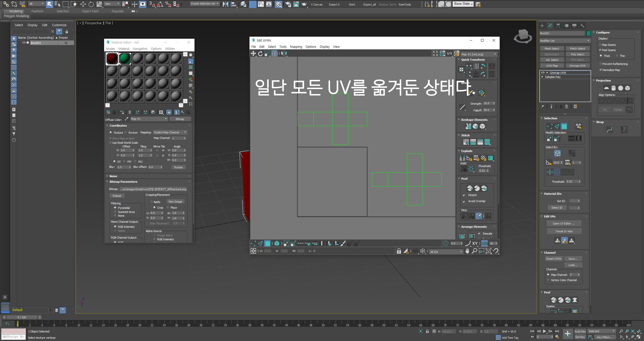Image resolution: width=644 pixels, height=341 pixels.
Task: Open the Mapping menu in Edit UVWs
Action: coord(296,47)
